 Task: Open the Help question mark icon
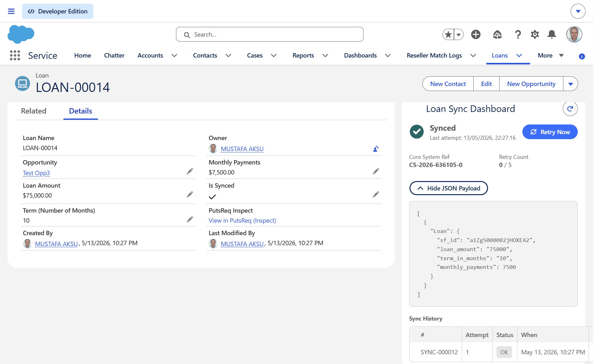(x=518, y=34)
